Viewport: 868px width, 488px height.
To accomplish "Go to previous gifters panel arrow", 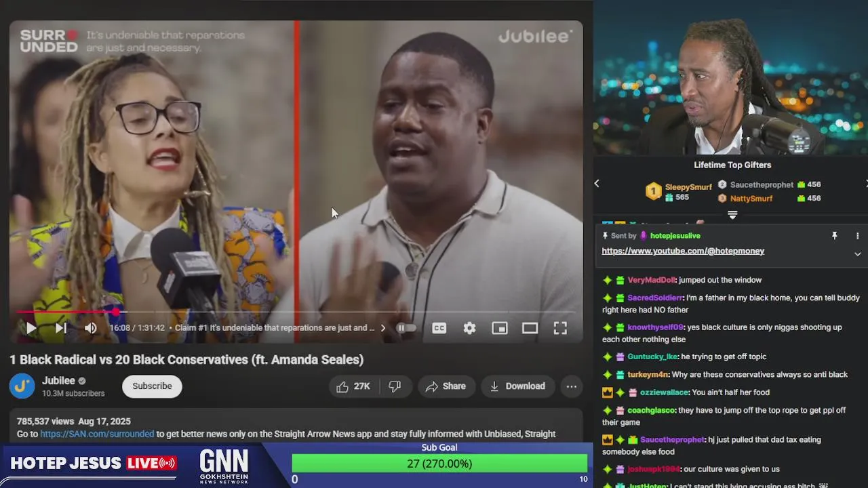I will [x=597, y=184].
